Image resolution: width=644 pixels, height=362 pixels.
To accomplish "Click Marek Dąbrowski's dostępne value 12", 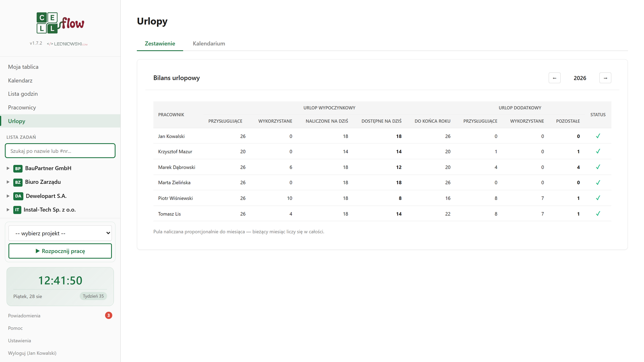I will (399, 167).
